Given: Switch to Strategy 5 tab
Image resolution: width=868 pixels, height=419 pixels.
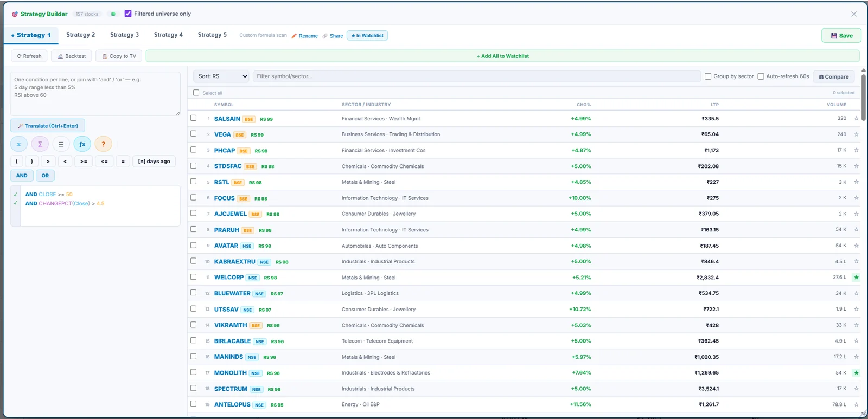Looking at the screenshot, I should 212,35.
